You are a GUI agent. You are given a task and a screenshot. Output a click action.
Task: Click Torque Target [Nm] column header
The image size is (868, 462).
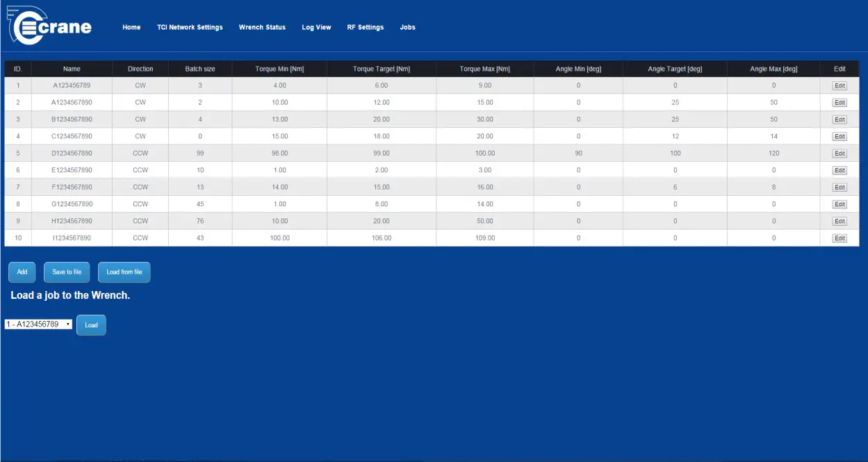click(382, 69)
